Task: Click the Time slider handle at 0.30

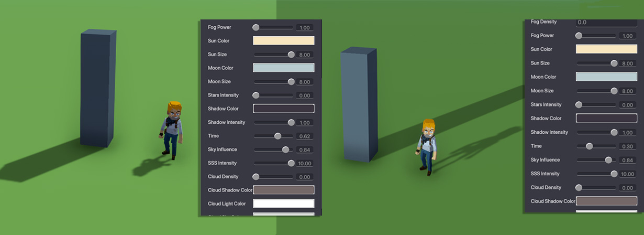Action: pos(590,146)
